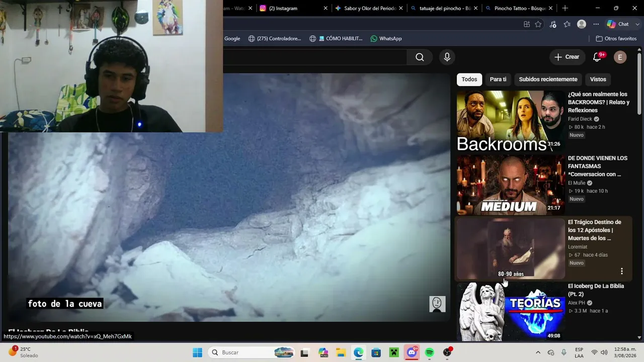Open the (275) Controladore... bookmark
This screenshot has width=644, height=362.
[x=275, y=39]
